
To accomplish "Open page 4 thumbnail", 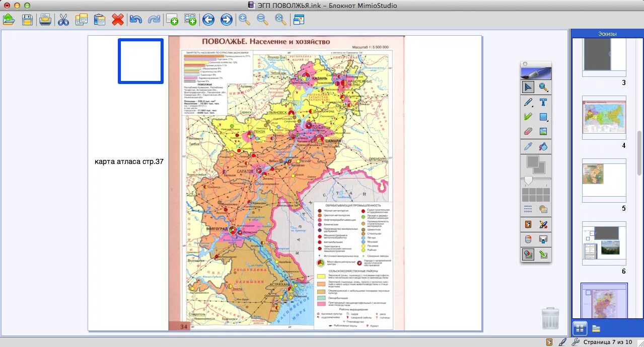I will pos(604,118).
